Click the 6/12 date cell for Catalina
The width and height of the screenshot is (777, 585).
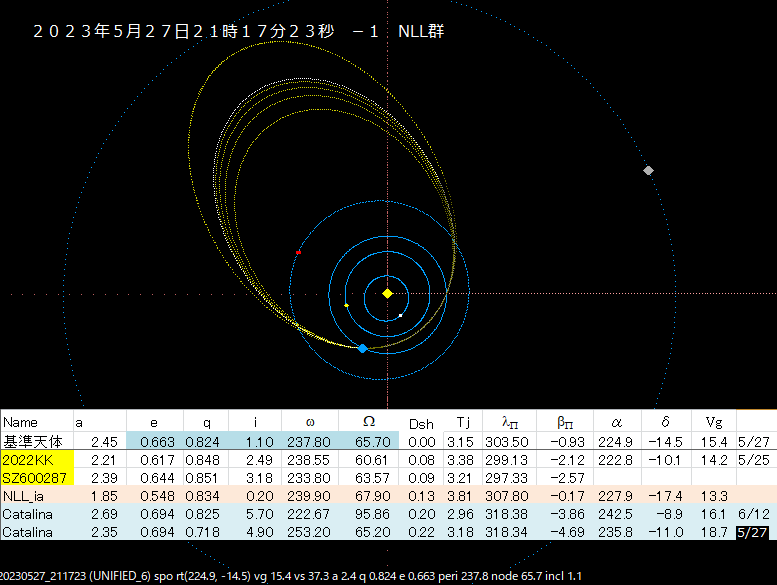pyautogui.click(x=753, y=514)
